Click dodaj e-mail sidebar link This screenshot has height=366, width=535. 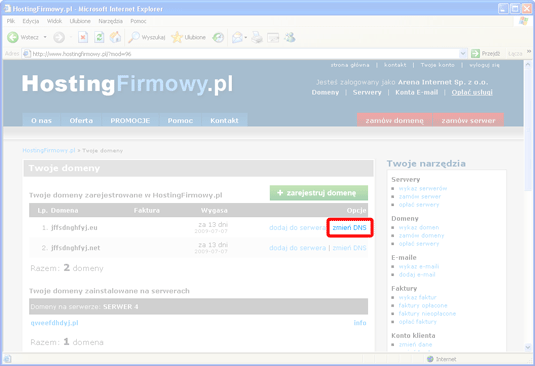tap(417, 275)
